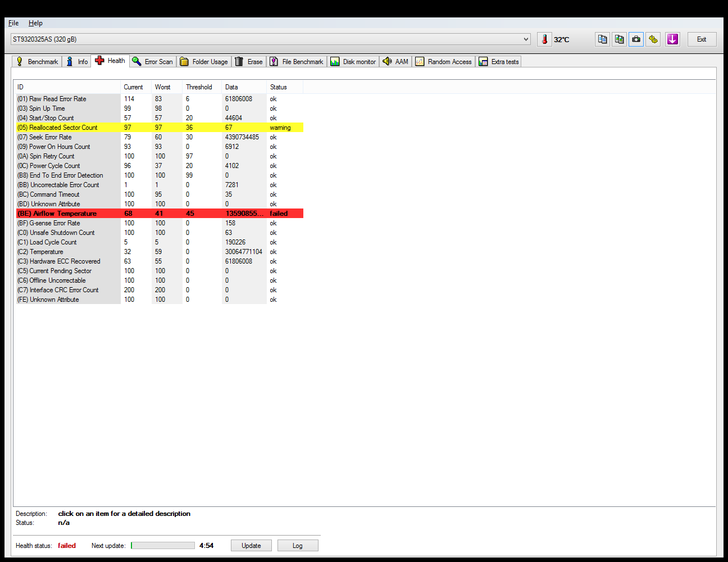Click the 4:54 next update countdown
The height and width of the screenshot is (562, 728).
pyautogui.click(x=206, y=546)
